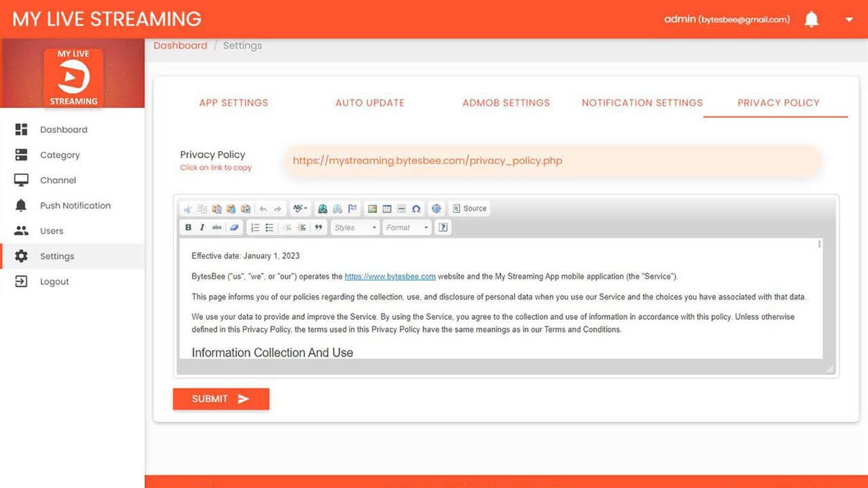Insert a block quote

pyautogui.click(x=319, y=228)
